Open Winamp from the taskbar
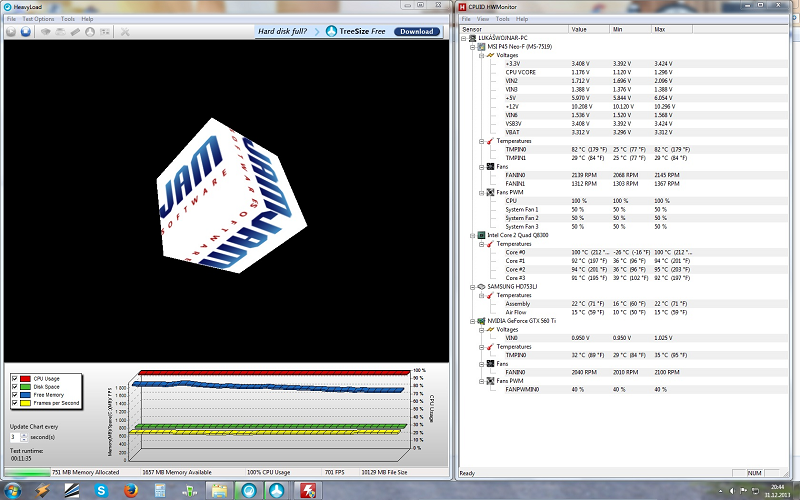The image size is (800, 500). [42, 490]
